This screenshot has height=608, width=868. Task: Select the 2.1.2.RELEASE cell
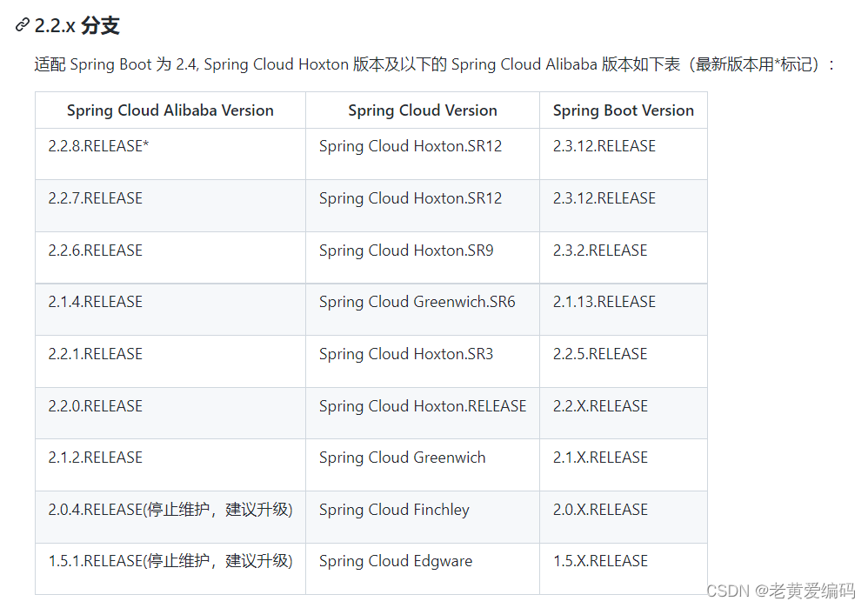pyautogui.click(x=170, y=464)
